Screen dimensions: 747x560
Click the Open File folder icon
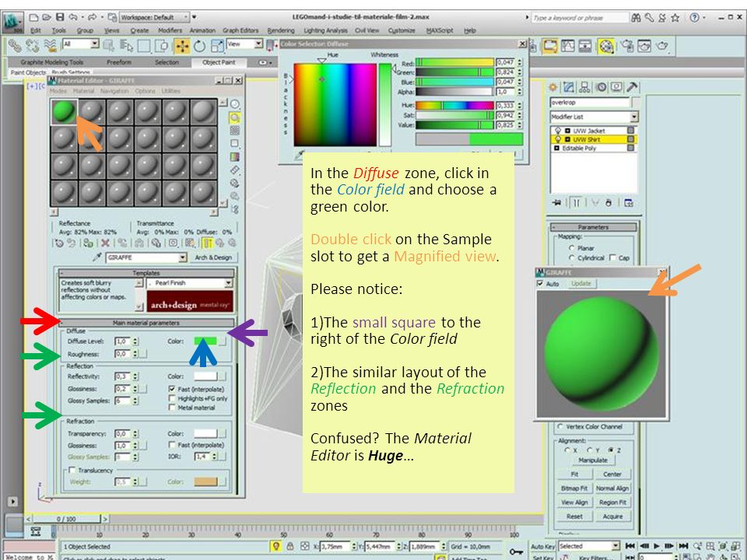46,17
